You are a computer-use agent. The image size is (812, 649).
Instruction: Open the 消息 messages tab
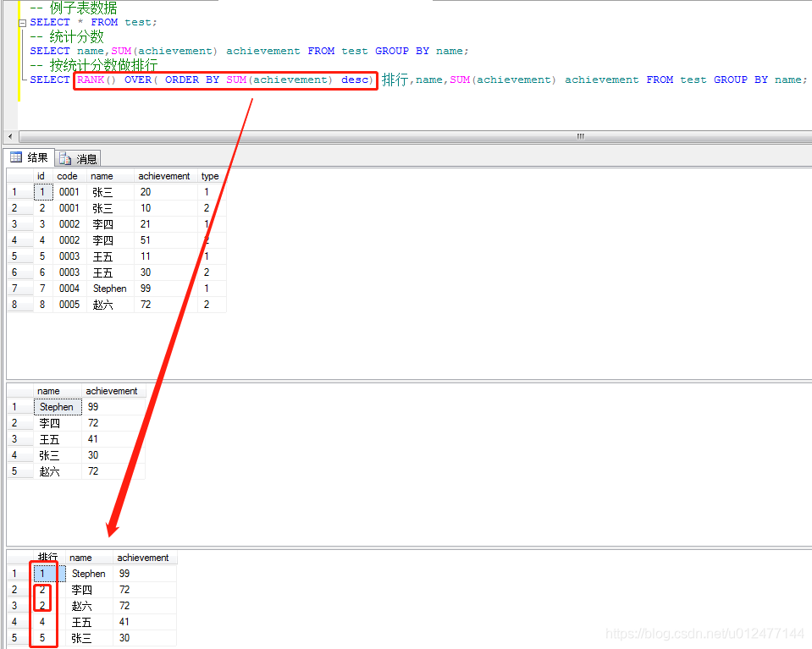pos(78,158)
